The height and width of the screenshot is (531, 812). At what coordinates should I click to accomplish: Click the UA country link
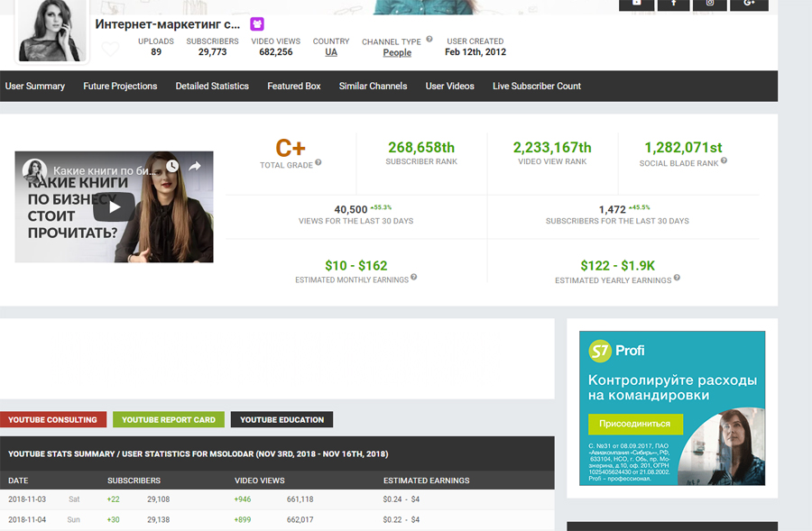click(331, 52)
